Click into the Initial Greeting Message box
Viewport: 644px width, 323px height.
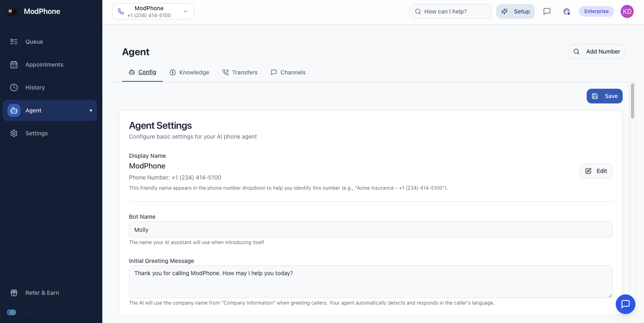tap(371, 282)
